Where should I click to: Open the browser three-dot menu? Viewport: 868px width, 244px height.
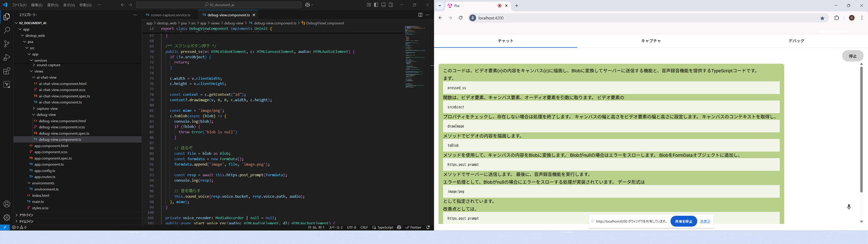coord(862,18)
